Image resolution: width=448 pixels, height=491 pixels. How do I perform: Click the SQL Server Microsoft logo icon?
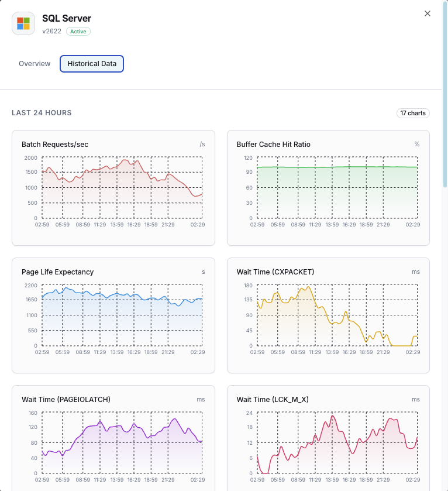(x=23, y=23)
